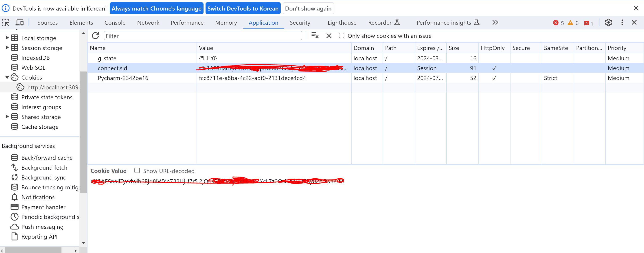The width and height of the screenshot is (644, 253).
Task: Open the three-dot DevTools customize menu
Action: click(622, 22)
